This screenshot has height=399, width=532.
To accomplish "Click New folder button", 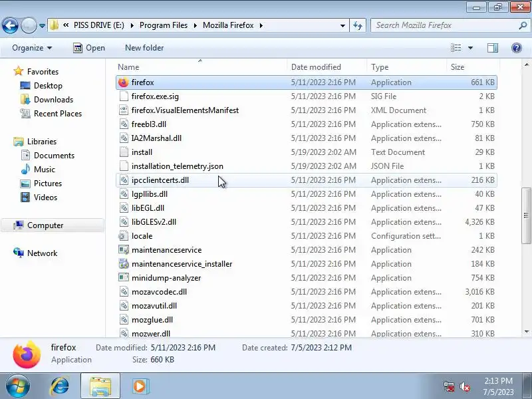I will tap(144, 48).
